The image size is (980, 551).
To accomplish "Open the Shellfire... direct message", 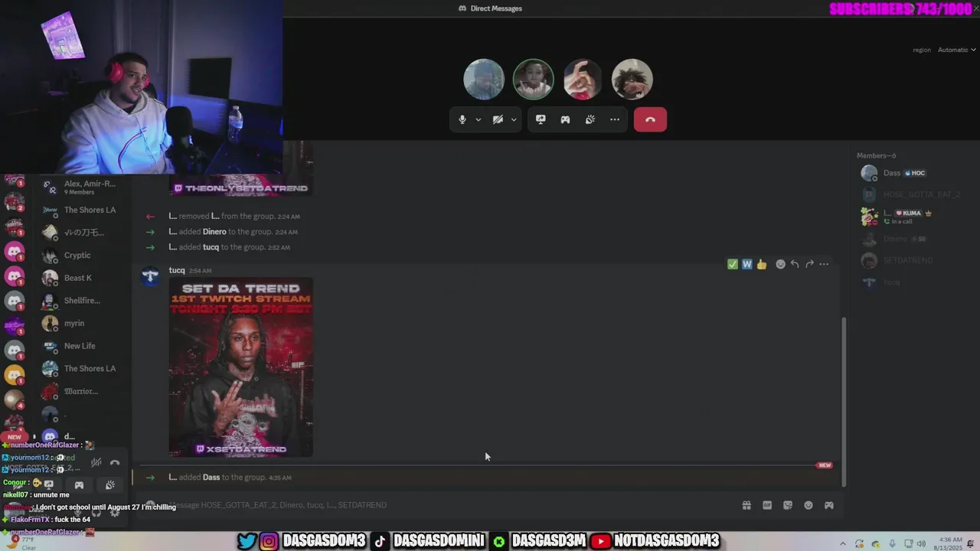I will pyautogui.click(x=83, y=301).
